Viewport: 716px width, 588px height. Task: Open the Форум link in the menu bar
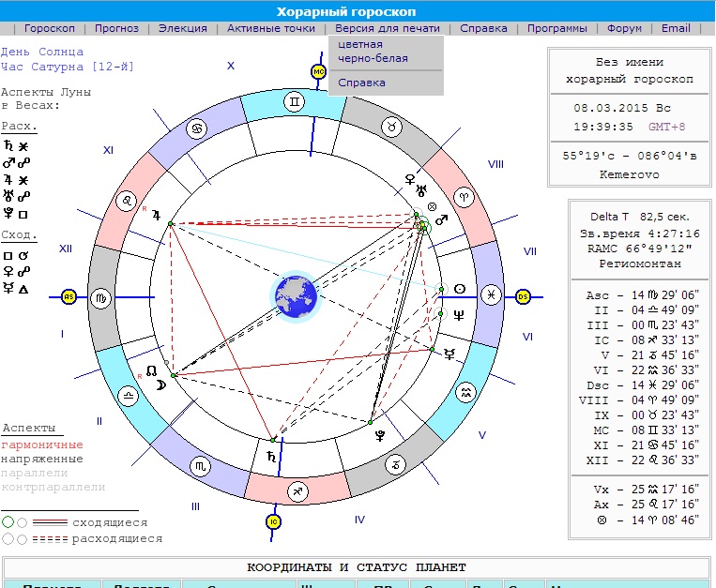(624, 28)
